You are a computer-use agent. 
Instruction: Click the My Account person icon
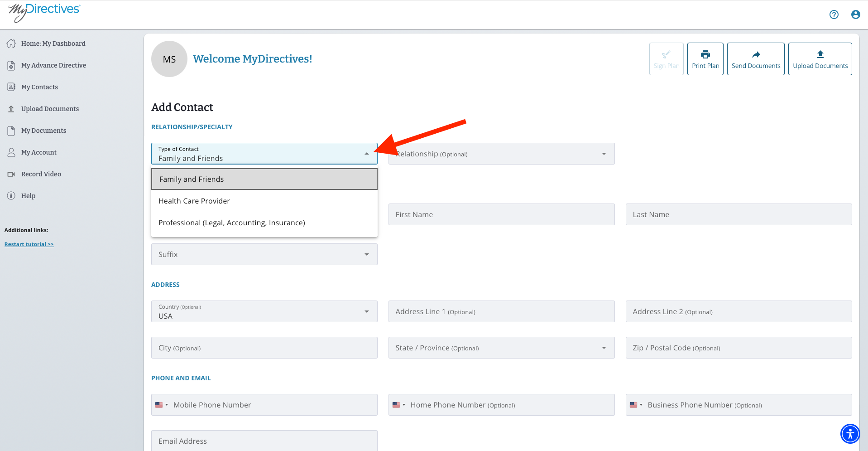pos(11,152)
